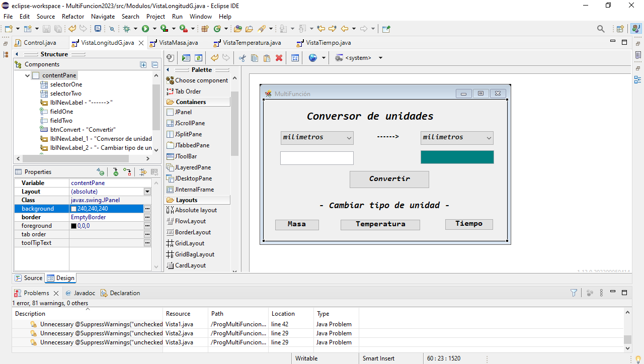Viewport: 644px width, 364px height.
Task: Click the Problems view filter funnel icon
Action: (574, 293)
